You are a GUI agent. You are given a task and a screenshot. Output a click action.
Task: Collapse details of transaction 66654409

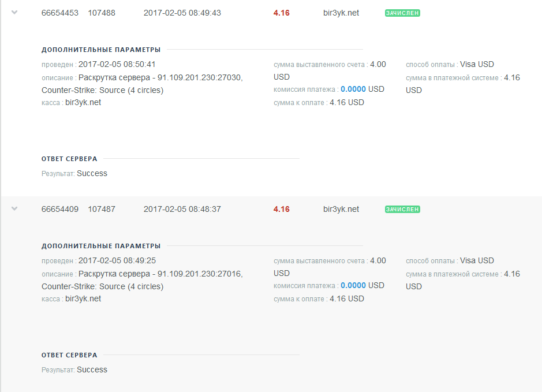(x=15, y=209)
